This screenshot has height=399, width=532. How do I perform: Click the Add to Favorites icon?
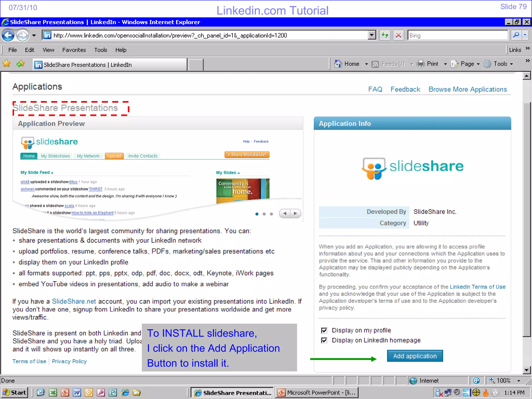click(20, 64)
